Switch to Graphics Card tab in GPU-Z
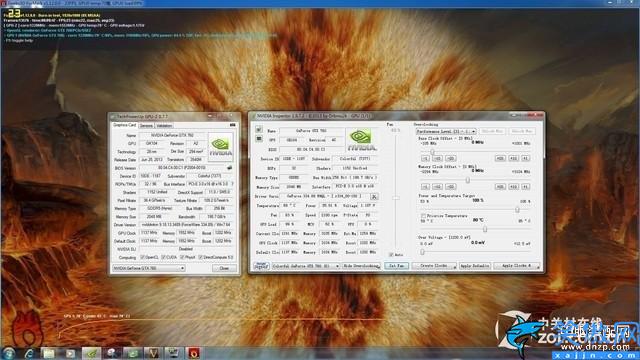Screen dimensions: 640x360 pyautogui.click(x=124, y=125)
